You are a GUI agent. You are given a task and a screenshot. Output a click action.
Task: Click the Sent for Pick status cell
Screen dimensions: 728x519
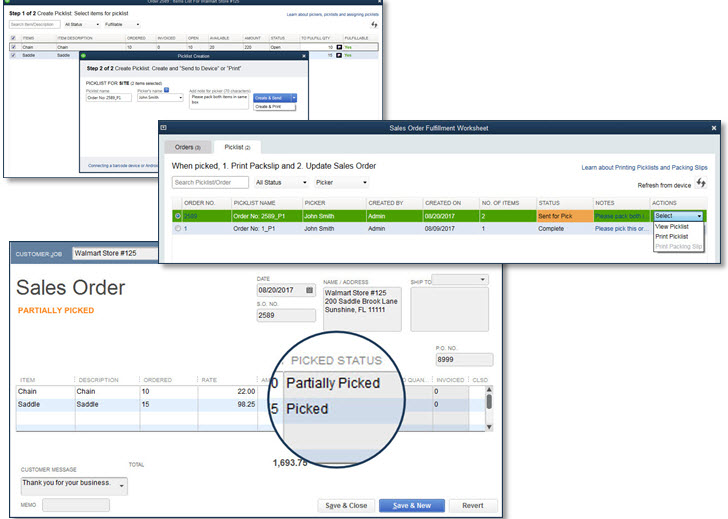click(x=565, y=216)
